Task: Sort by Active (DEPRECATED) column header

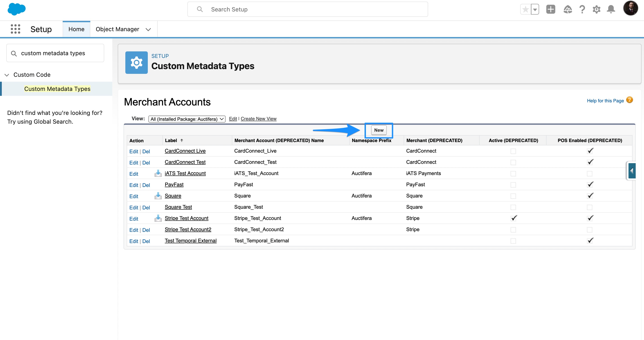Action: click(513, 140)
